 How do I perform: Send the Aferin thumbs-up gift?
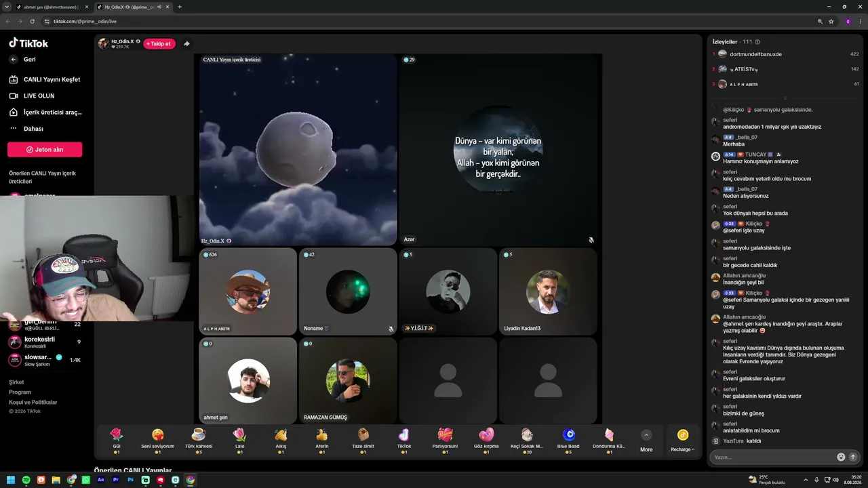coord(322,440)
